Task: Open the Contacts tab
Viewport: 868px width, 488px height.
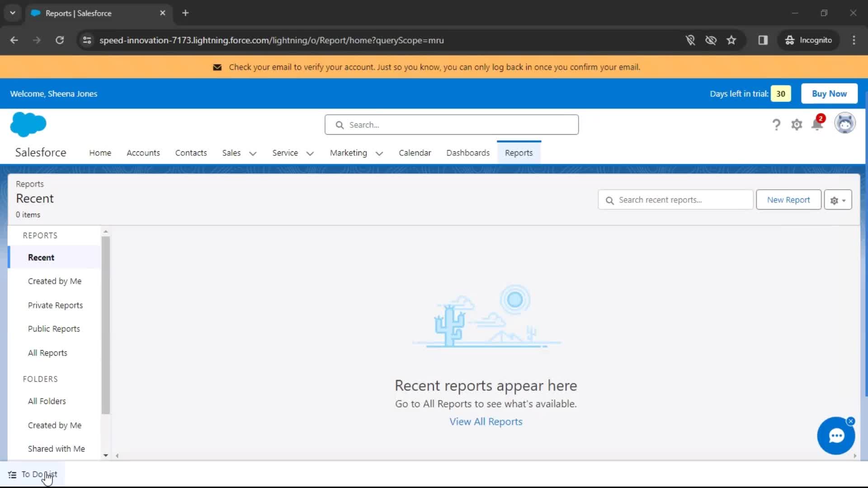Action: [x=191, y=153]
